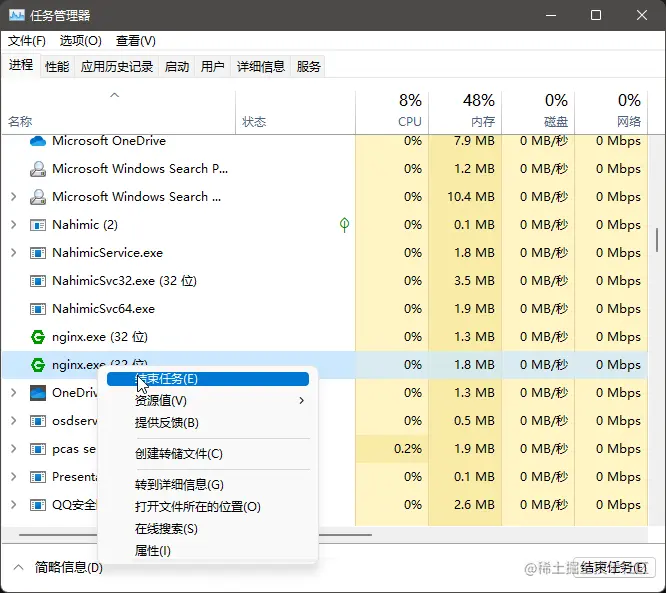Image resolution: width=666 pixels, height=593 pixels.
Task: Open the 查看(V) menu
Action: tap(136, 41)
